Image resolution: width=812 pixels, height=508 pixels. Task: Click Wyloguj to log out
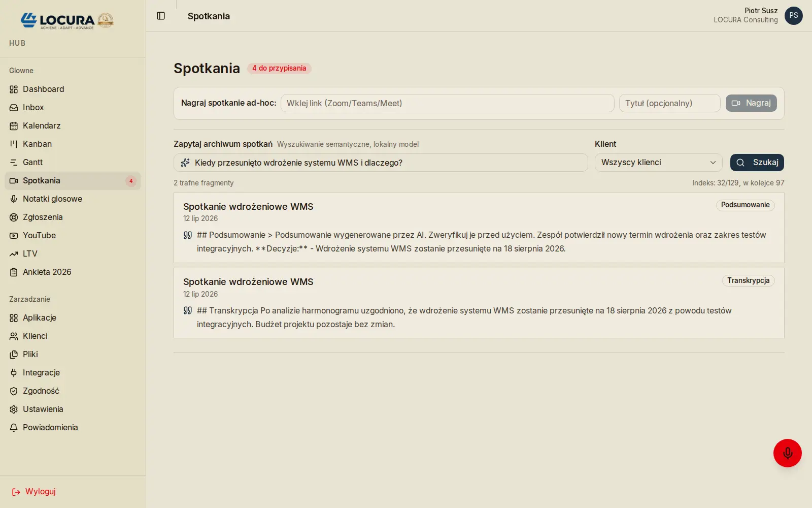coord(33,492)
